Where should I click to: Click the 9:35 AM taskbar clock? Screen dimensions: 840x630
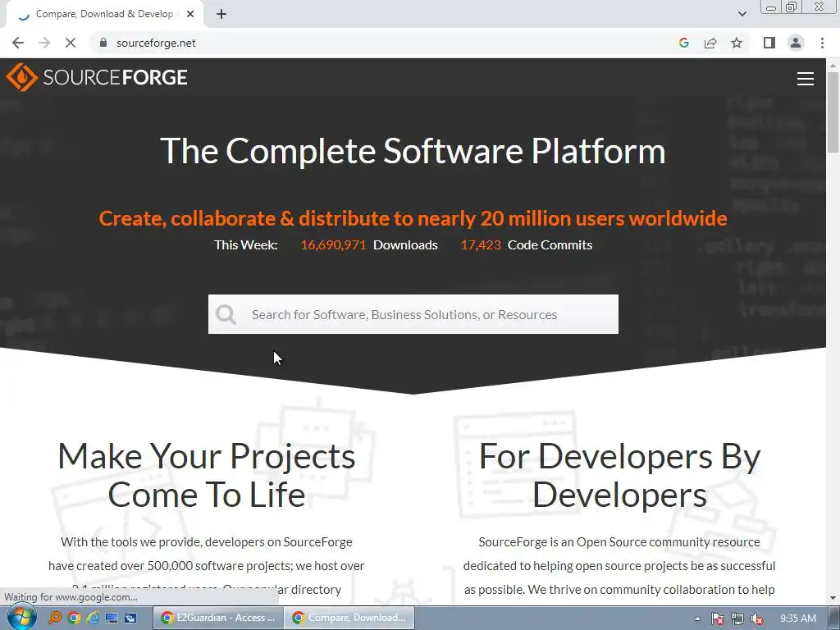(x=798, y=619)
